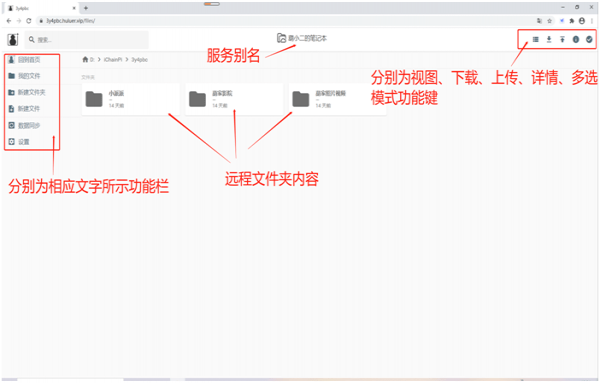Bookmark this page with the star icon
Viewport: 600px width, 383px height.
tap(549, 21)
